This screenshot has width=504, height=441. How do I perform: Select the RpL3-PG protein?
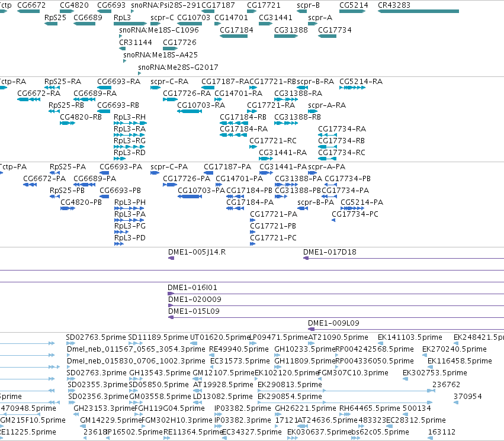coord(121,232)
